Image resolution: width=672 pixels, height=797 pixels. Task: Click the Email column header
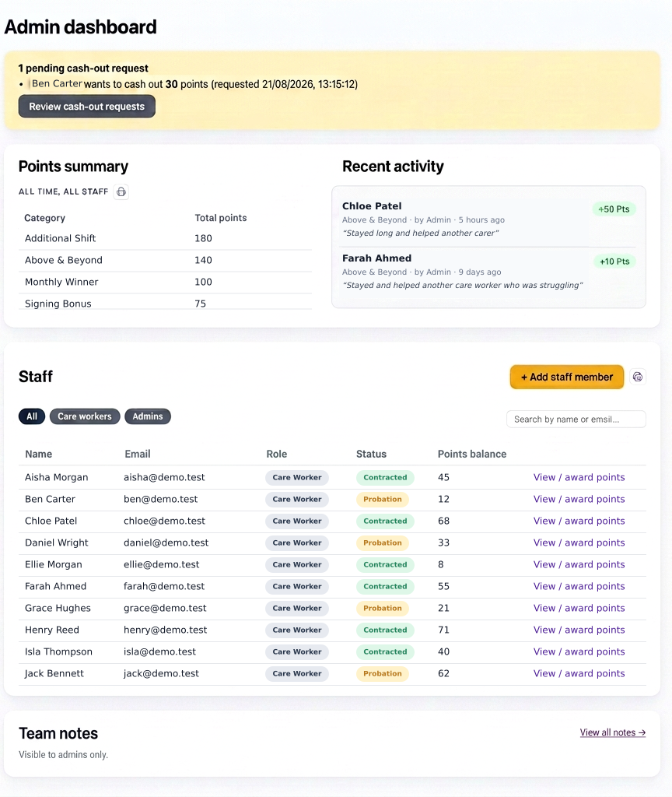[138, 454]
